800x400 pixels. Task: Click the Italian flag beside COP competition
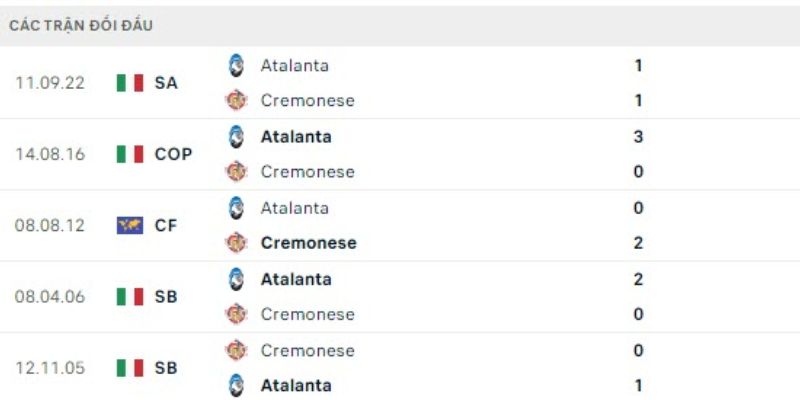pyautogui.click(x=130, y=154)
